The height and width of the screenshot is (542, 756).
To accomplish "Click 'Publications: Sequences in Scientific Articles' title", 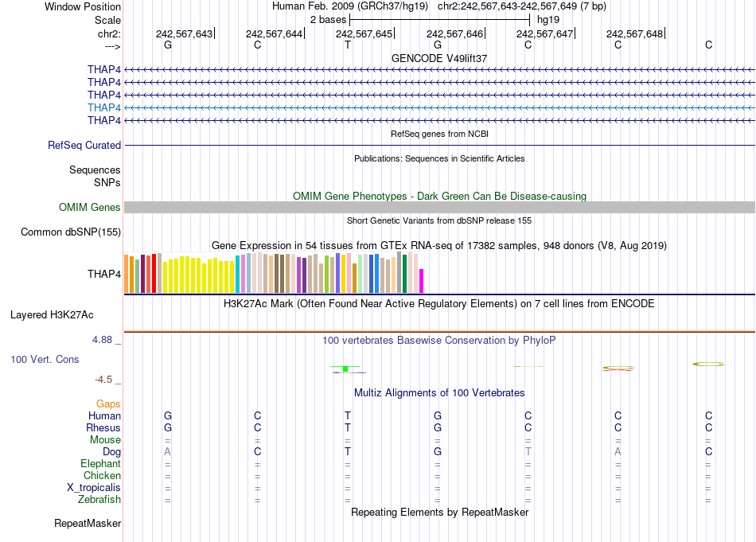I will [x=439, y=158].
